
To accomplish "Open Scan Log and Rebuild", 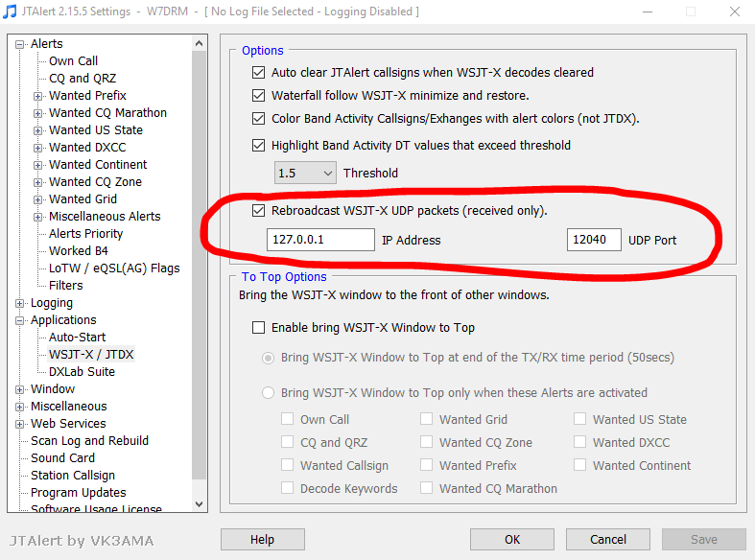I will [89, 441].
